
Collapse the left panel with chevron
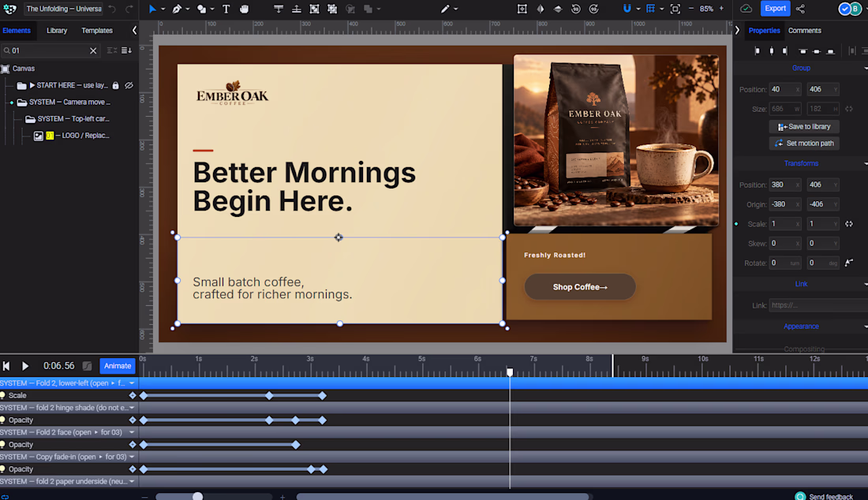pos(134,31)
